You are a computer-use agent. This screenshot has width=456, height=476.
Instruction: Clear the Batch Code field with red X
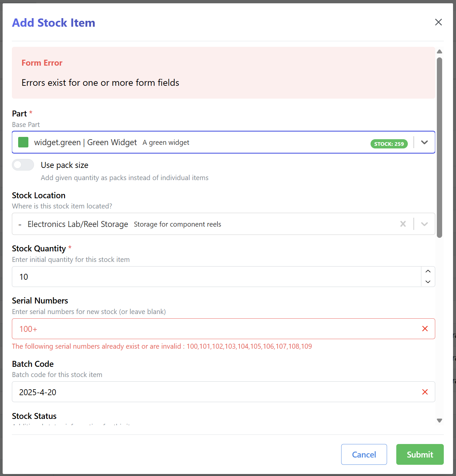pos(425,392)
